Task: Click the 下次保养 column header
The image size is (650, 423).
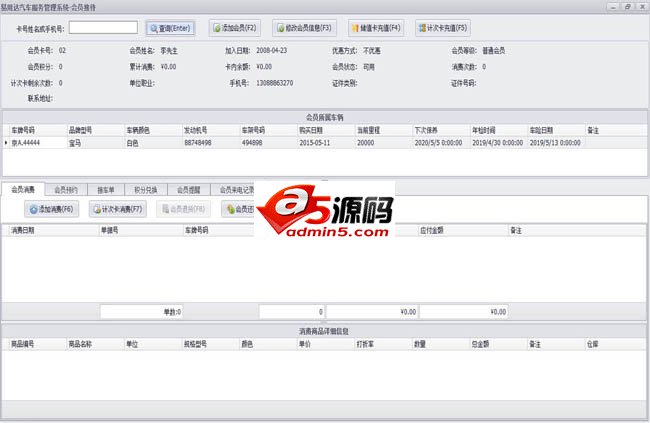Action: coord(441,130)
